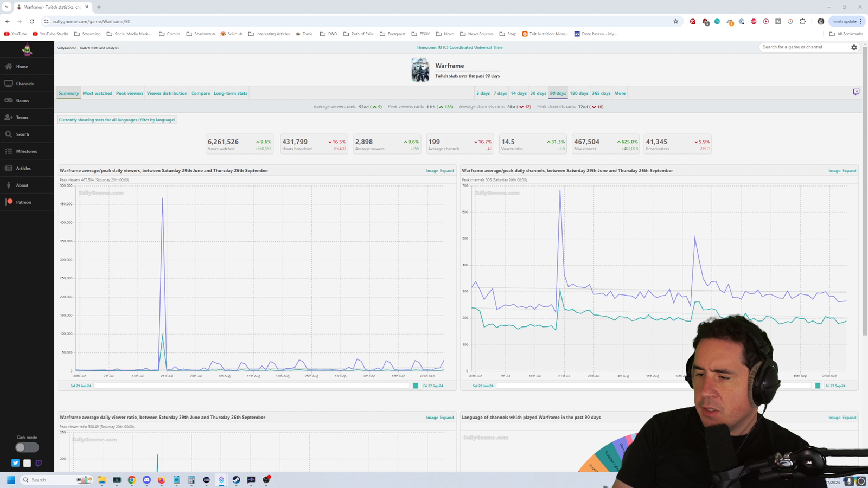Click the Twitter icon in sidebar footer

pos(15,463)
